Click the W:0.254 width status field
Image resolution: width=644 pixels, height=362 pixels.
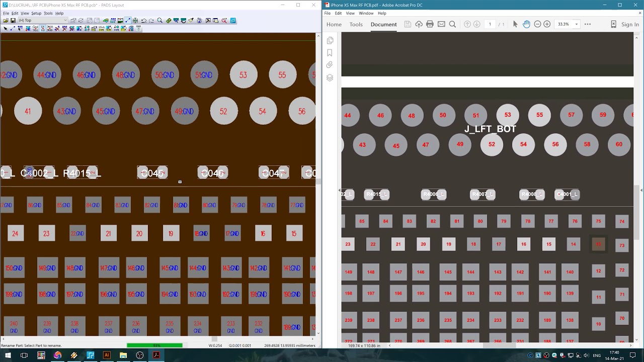(x=215, y=345)
